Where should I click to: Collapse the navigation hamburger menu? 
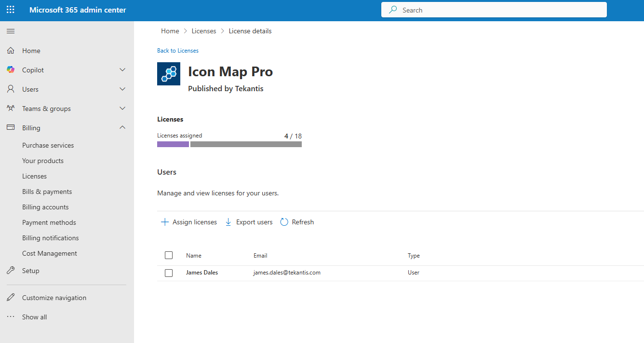pos(11,31)
